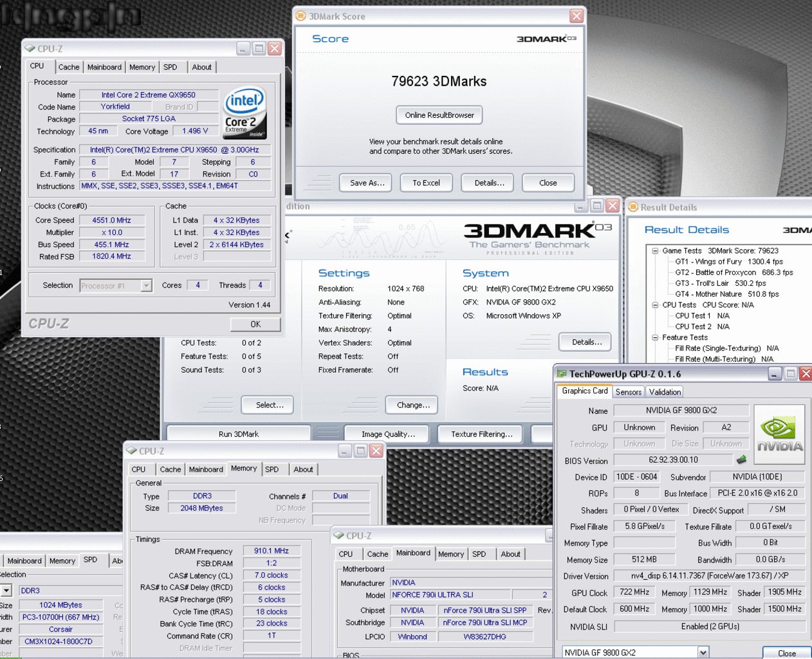Open the Processor selection dropdown in CPU-Z
Image resolution: width=812 pixels, height=659 pixels.
pyautogui.click(x=147, y=286)
